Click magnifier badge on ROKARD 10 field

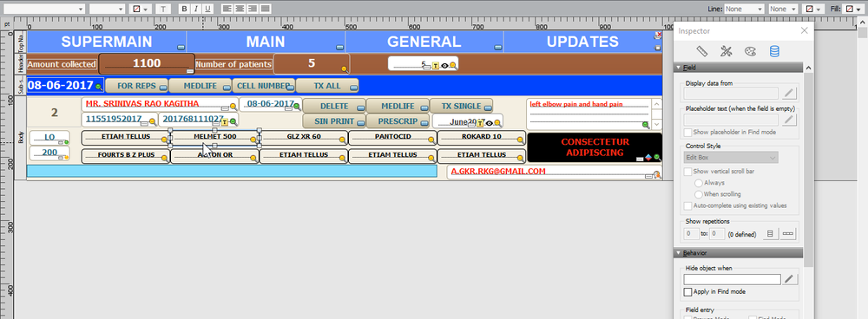pyautogui.click(x=520, y=140)
